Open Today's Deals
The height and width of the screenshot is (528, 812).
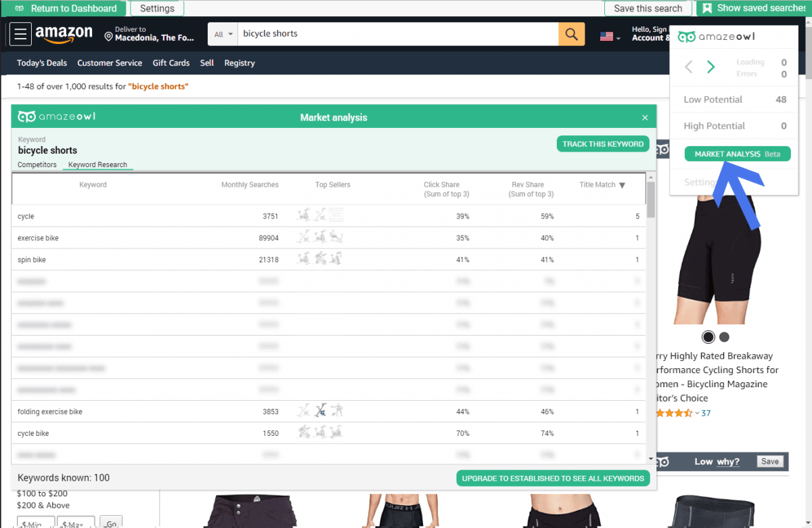42,63
